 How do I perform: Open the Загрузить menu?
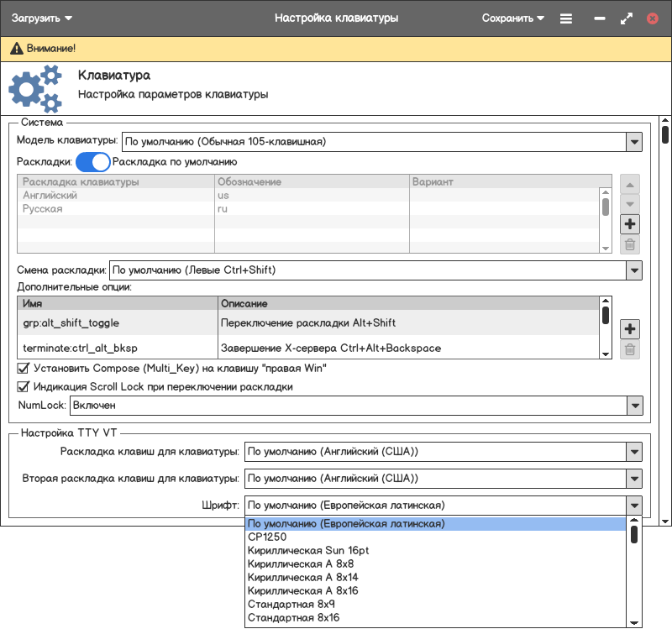(x=42, y=18)
